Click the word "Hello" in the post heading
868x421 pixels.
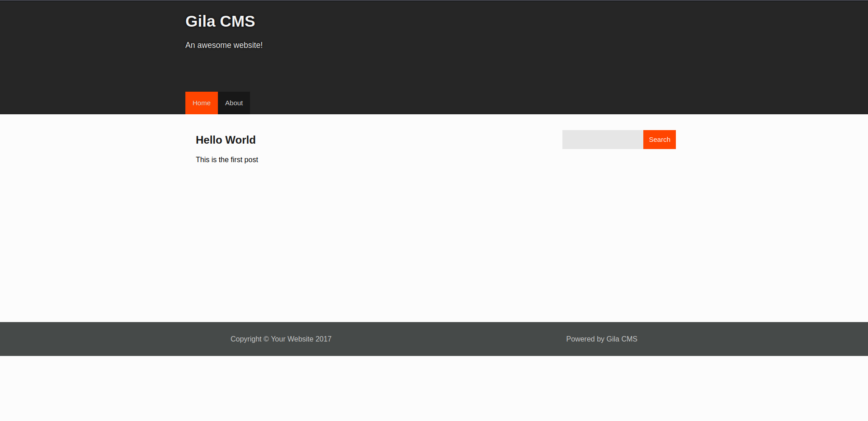pos(209,140)
